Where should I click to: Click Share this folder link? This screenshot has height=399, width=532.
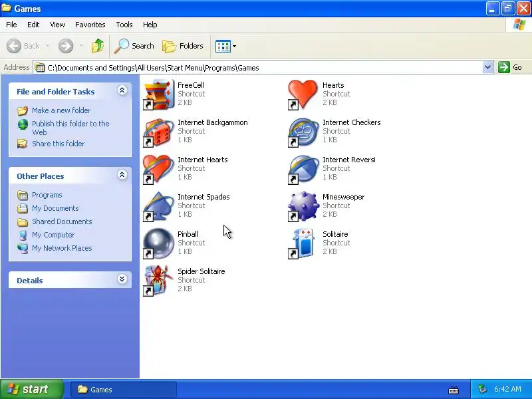click(58, 144)
